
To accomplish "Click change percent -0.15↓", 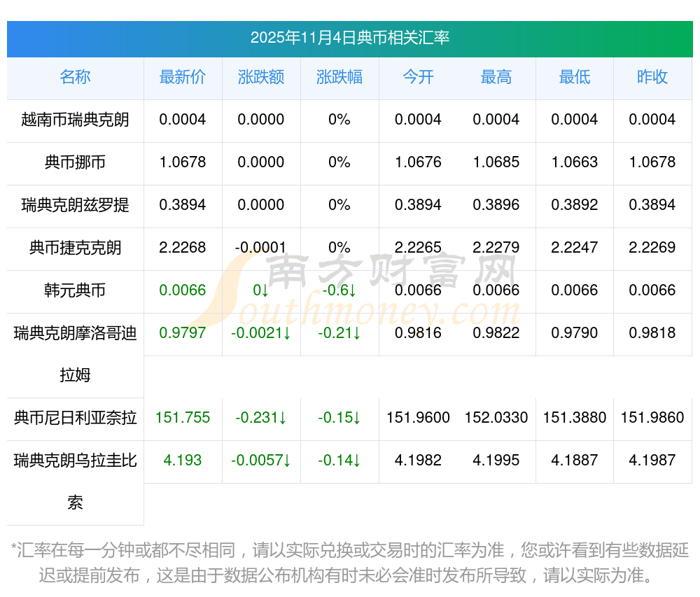I will click(339, 418).
